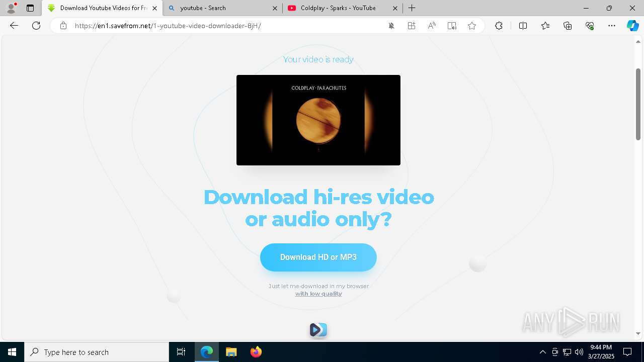Open a new browser tab
The width and height of the screenshot is (644, 362).
click(x=412, y=8)
